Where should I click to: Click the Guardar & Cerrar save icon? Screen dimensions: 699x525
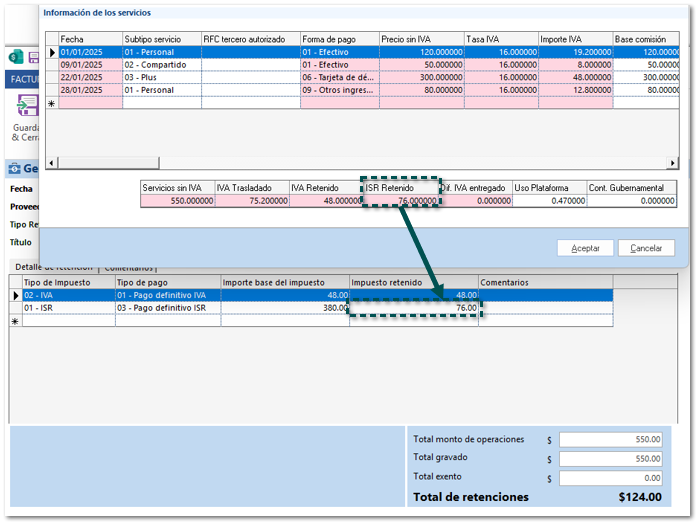tap(25, 106)
